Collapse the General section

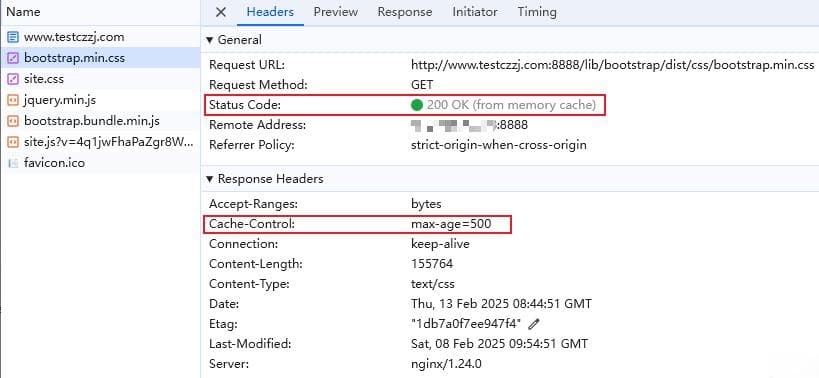click(x=209, y=40)
